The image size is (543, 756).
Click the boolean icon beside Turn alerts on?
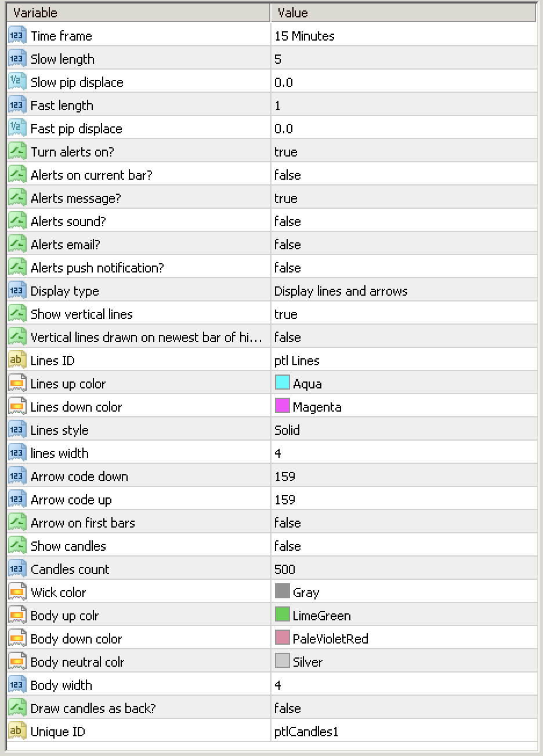[x=17, y=152]
